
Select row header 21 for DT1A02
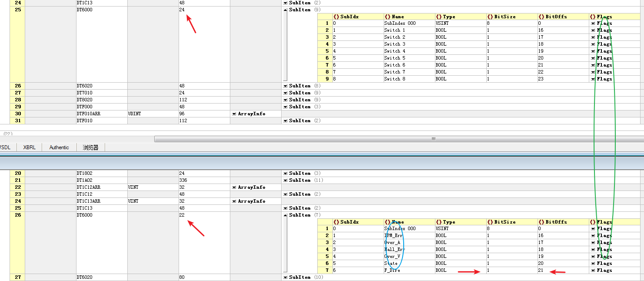17,181
